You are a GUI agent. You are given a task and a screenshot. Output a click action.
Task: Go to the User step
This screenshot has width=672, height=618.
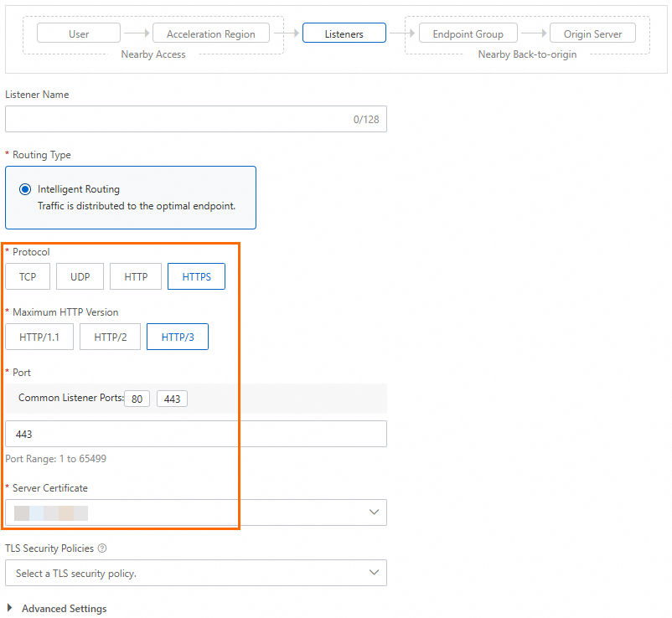coord(79,33)
